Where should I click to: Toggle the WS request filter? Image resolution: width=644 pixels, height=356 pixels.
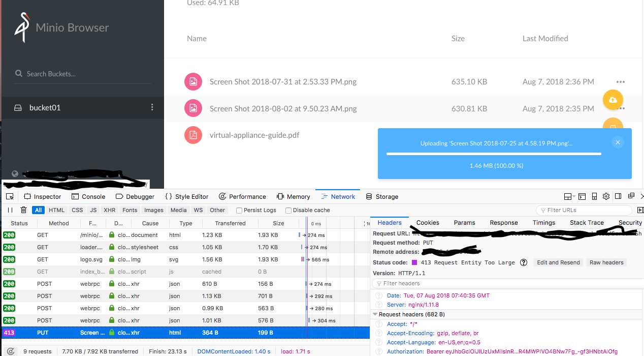coord(198,210)
